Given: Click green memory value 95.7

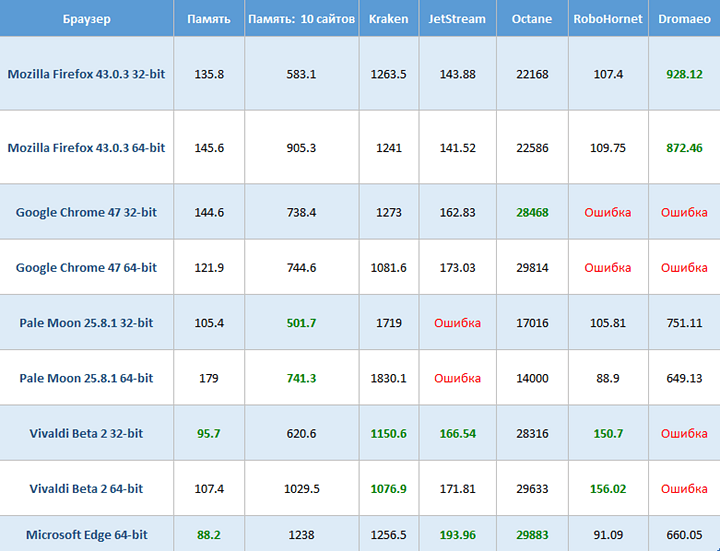Looking at the screenshot, I should point(209,434).
